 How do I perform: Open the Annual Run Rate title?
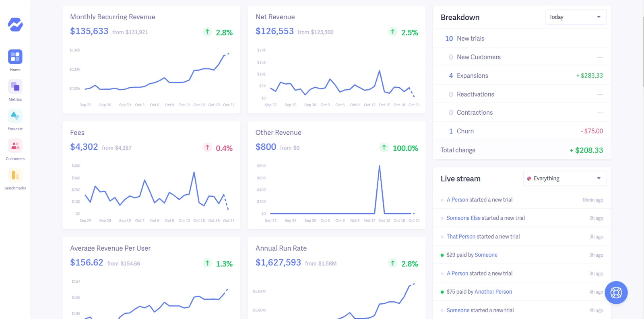coord(281,248)
